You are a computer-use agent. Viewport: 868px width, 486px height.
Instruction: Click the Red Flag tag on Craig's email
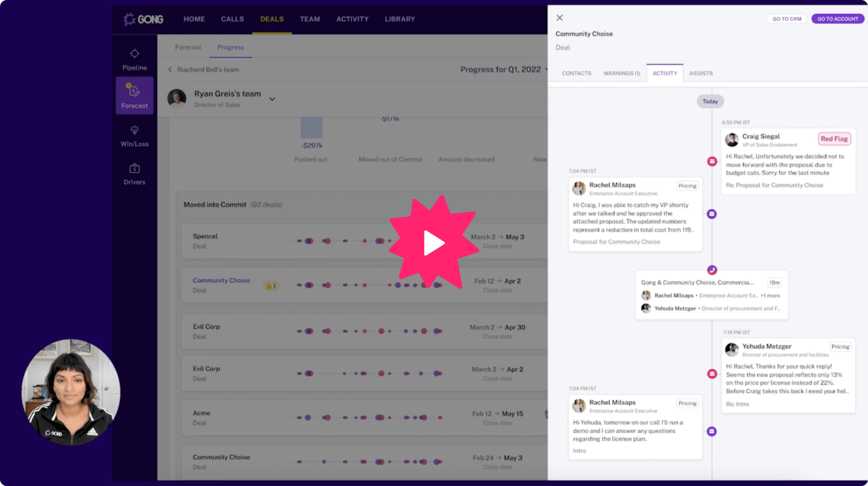[834, 139]
